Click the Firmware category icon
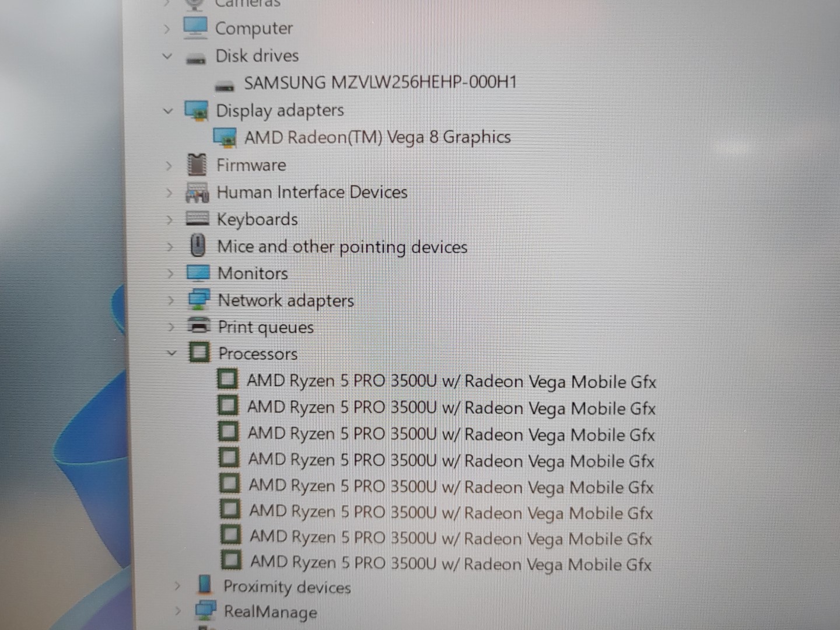Viewport: 840px width, 630px height. click(197, 164)
